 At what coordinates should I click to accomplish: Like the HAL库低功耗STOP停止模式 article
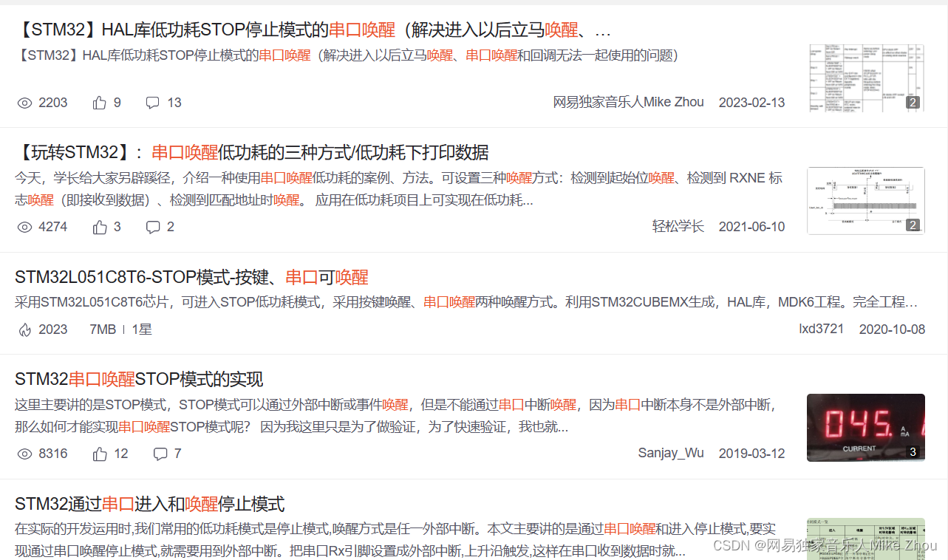click(x=100, y=102)
